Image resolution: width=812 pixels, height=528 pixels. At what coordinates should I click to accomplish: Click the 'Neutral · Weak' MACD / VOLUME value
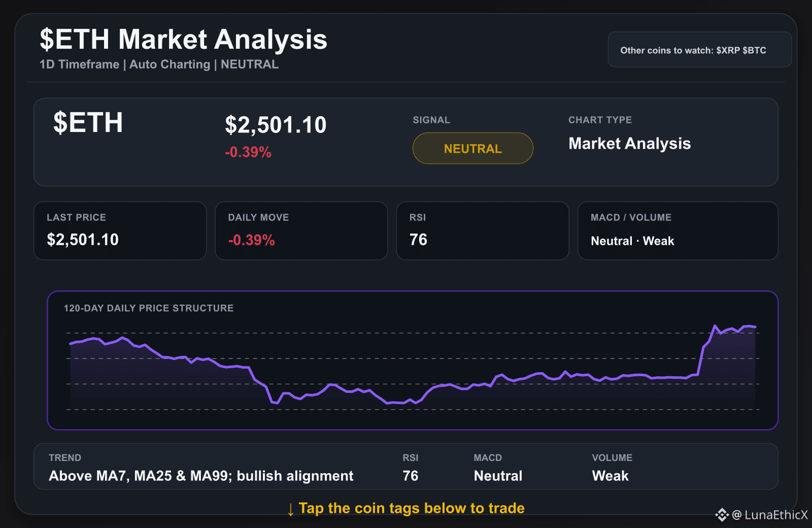coord(632,241)
